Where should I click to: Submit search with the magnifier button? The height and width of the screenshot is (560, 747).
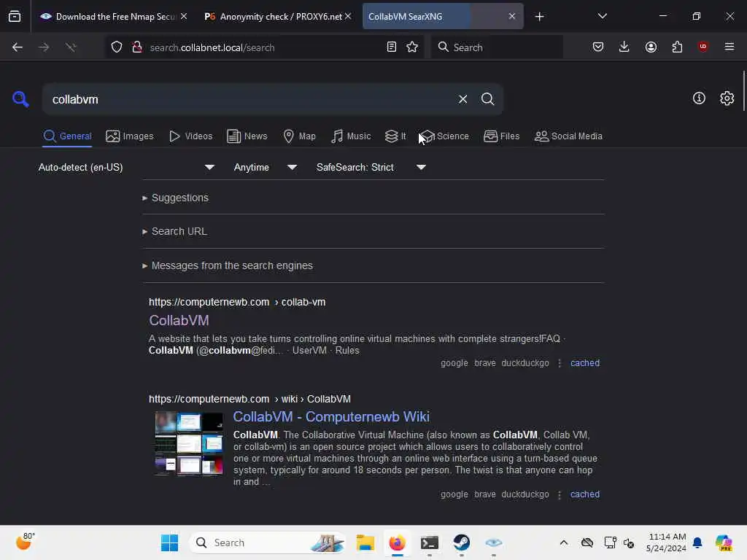[487, 99]
